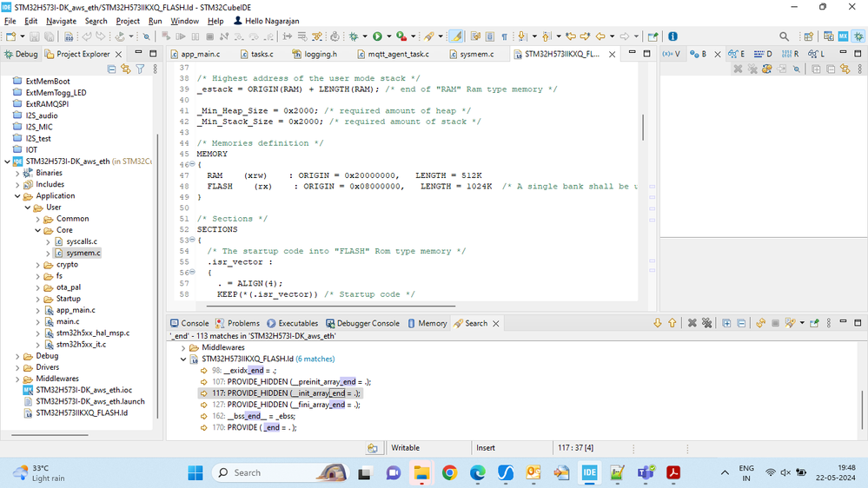The image size is (868, 488).
Task: Select the Problems tab in bottom panel
Action: 237,323
